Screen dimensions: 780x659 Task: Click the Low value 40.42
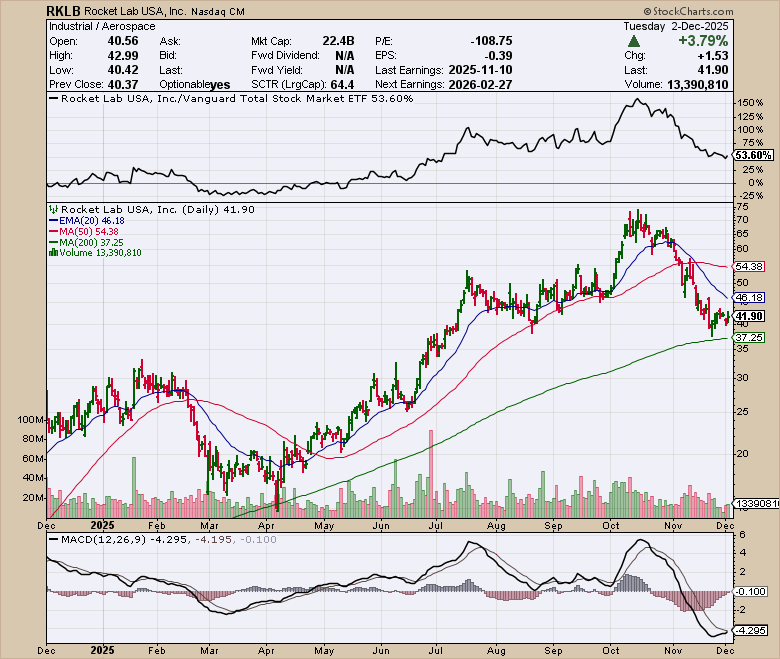(123, 70)
